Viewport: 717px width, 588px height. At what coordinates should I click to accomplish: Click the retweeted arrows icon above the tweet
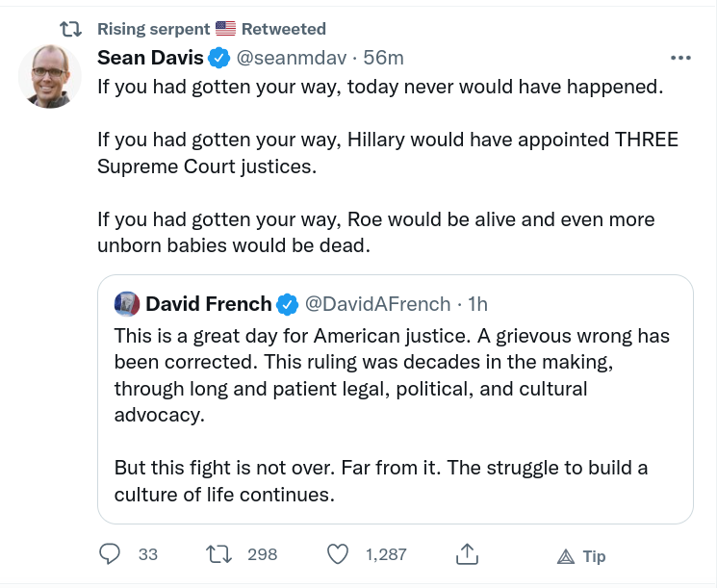coord(70,29)
